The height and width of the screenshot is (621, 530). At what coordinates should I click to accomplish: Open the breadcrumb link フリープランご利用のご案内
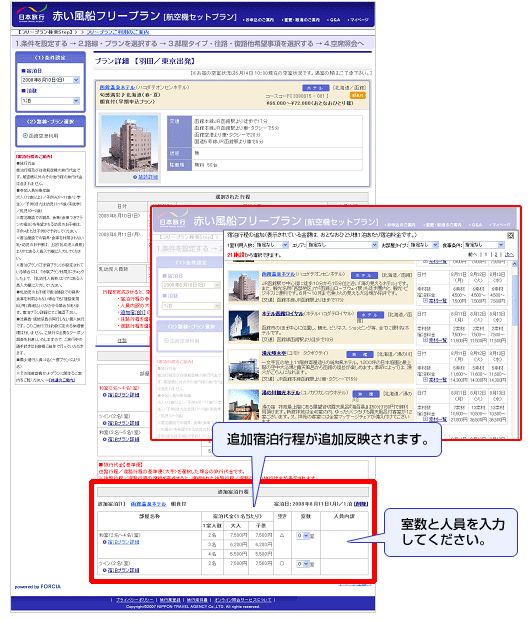(x=118, y=32)
